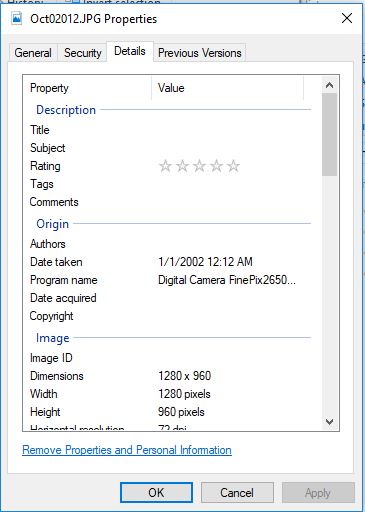Select the Title property row

[x=167, y=130]
